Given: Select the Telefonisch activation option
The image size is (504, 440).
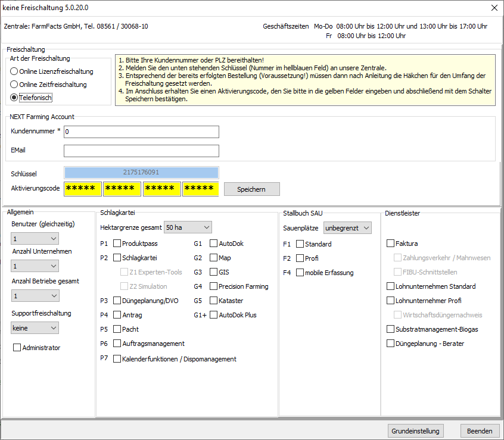Looking at the screenshot, I should 14,98.
